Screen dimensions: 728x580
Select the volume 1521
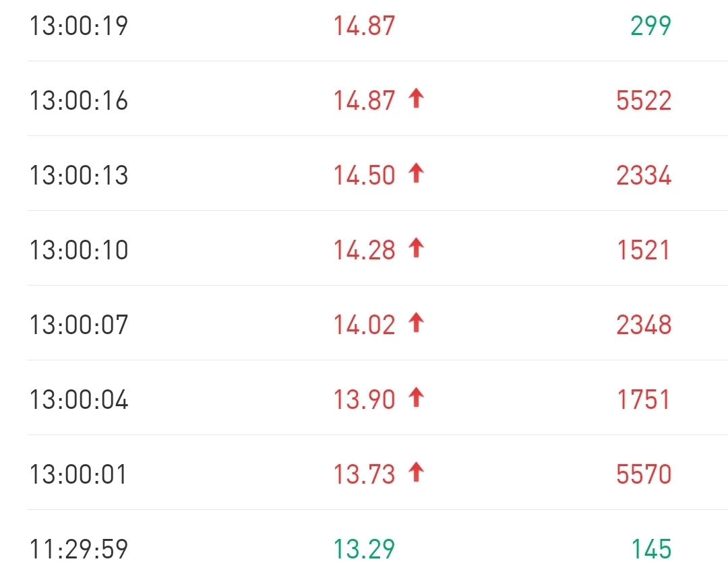coord(644,251)
